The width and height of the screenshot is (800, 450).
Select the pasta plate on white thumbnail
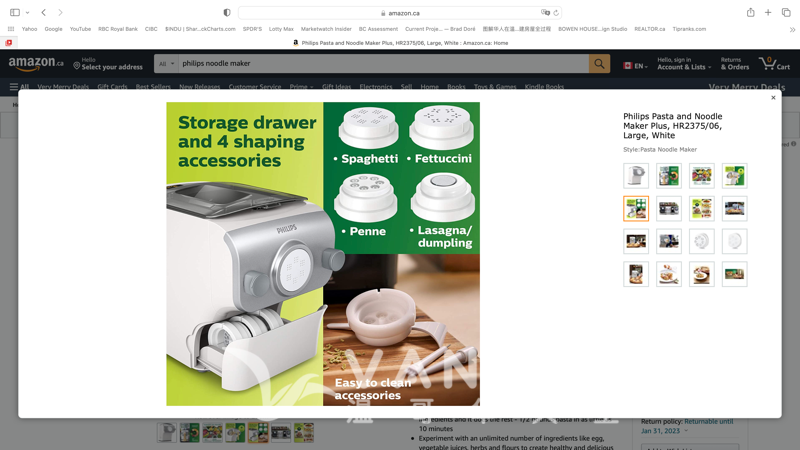click(668, 274)
